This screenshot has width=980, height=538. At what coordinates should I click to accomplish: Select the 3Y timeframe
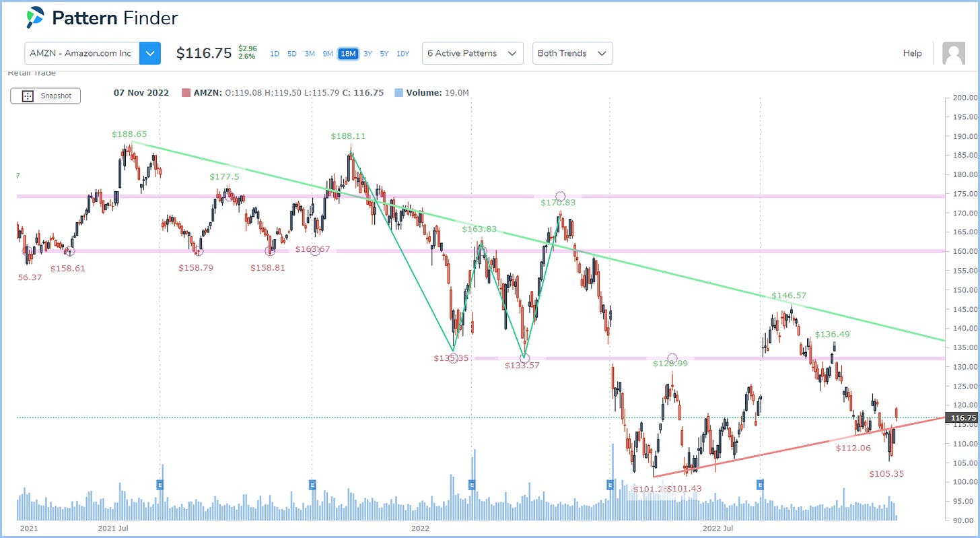pyautogui.click(x=367, y=54)
